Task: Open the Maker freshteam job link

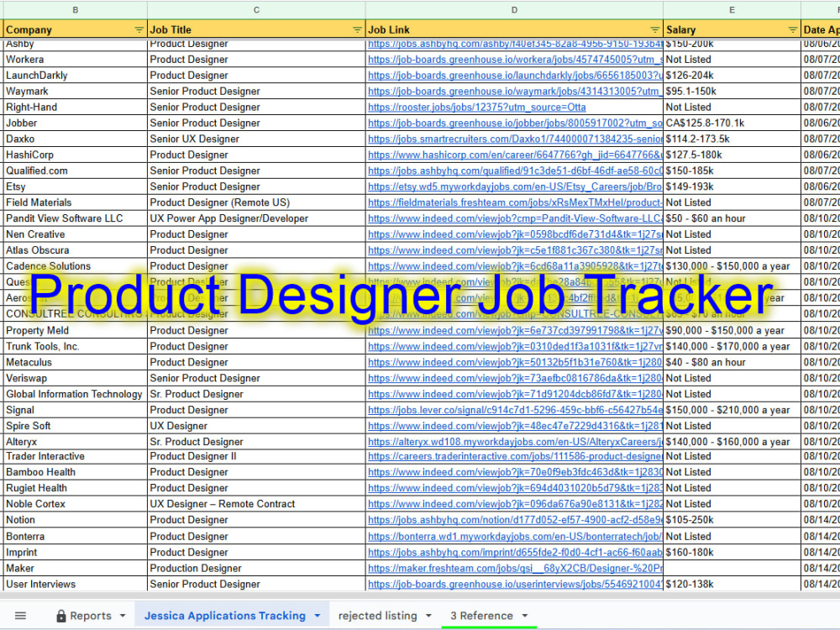Action: pyautogui.click(x=515, y=568)
